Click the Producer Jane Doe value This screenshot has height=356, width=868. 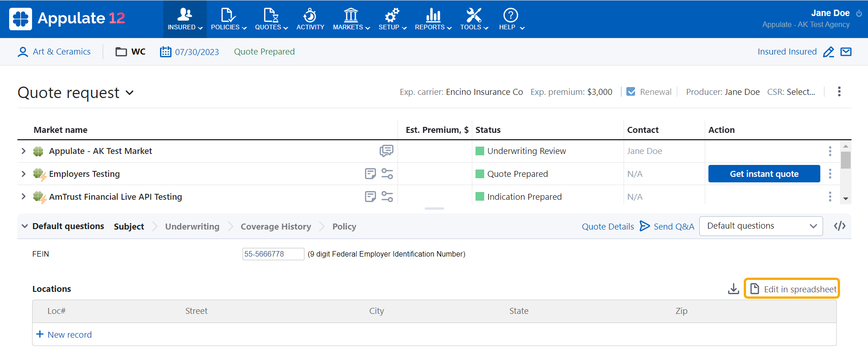tap(742, 92)
